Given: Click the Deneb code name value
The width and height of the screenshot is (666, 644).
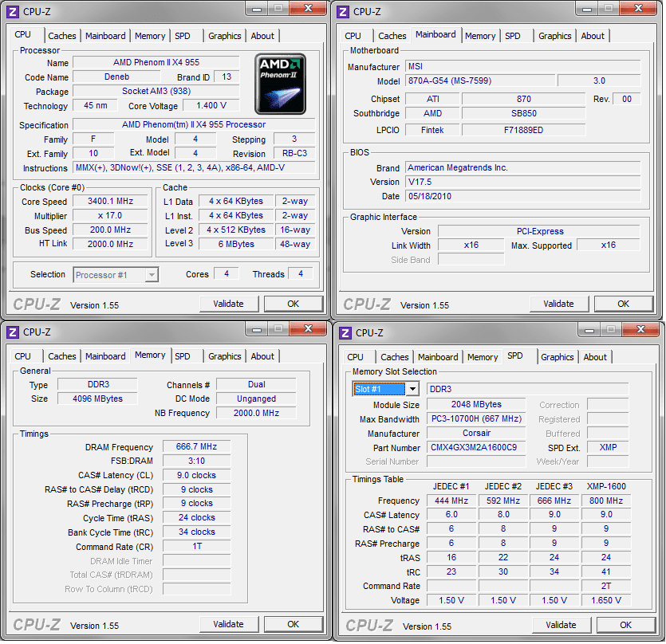Looking at the screenshot, I should [x=116, y=77].
